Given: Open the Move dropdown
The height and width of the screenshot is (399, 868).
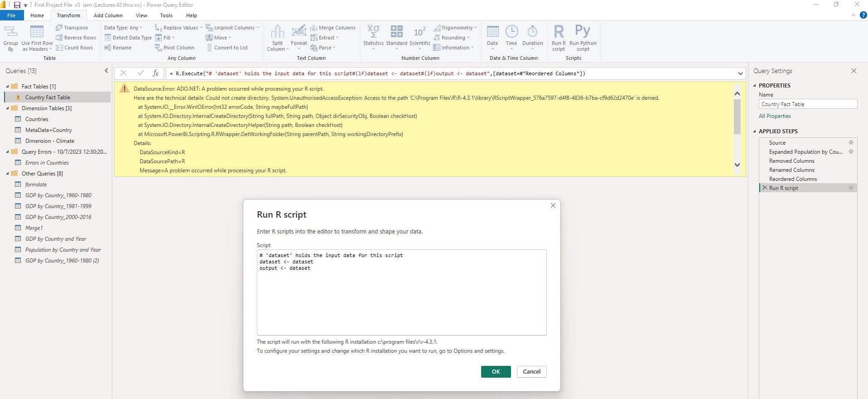Looking at the screenshot, I should (218, 38).
